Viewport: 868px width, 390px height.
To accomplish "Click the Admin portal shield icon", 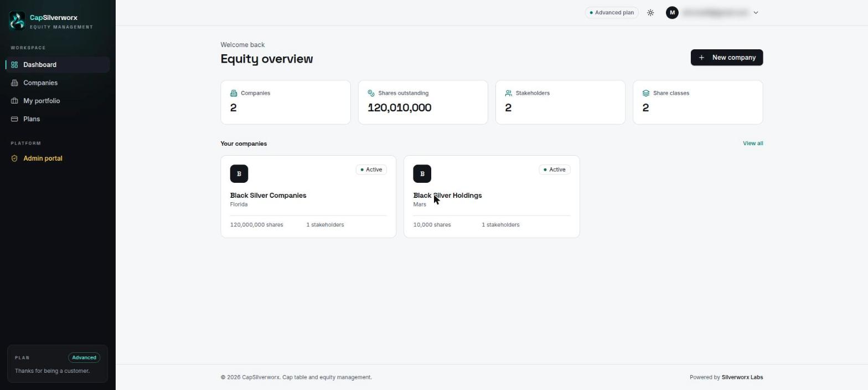I will [x=14, y=158].
